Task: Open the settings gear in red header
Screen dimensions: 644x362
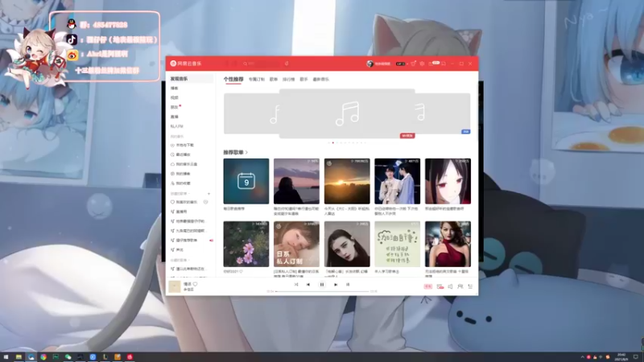Action: (x=422, y=64)
